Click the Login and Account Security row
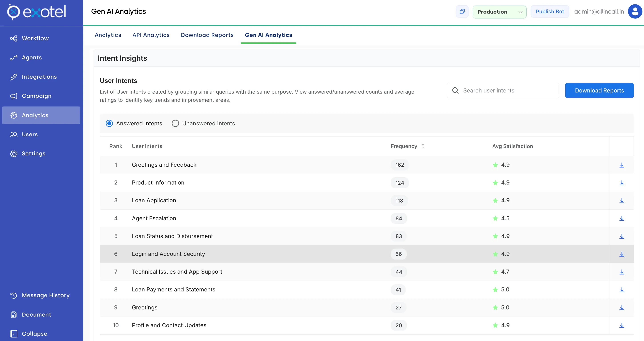Image resolution: width=644 pixels, height=341 pixels. [x=367, y=254]
